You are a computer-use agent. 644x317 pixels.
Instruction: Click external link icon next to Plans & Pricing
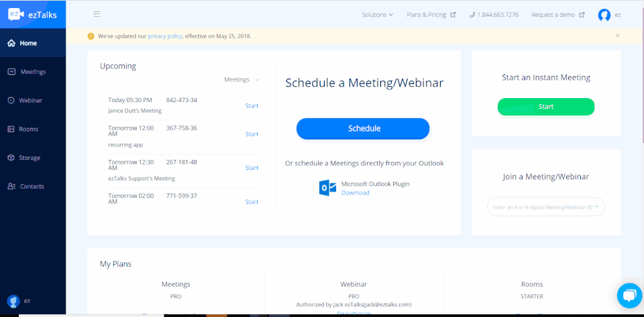[x=453, y=15]
